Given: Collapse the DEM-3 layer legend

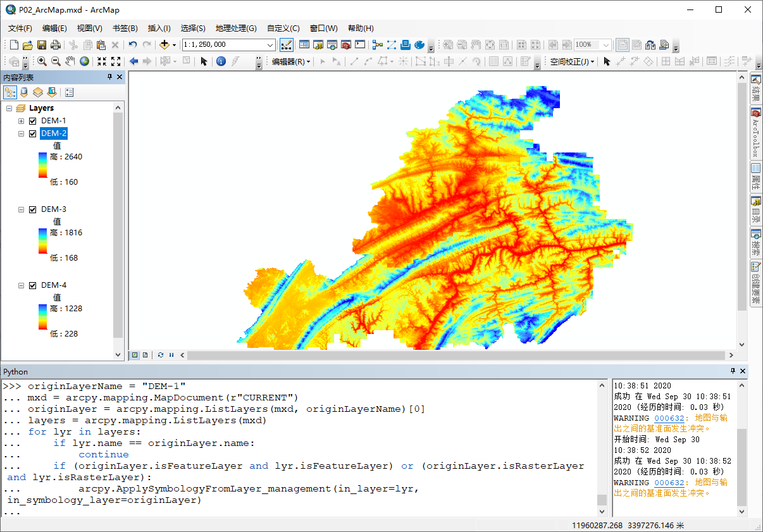Looking at the screenshot, I should [22, 209].
